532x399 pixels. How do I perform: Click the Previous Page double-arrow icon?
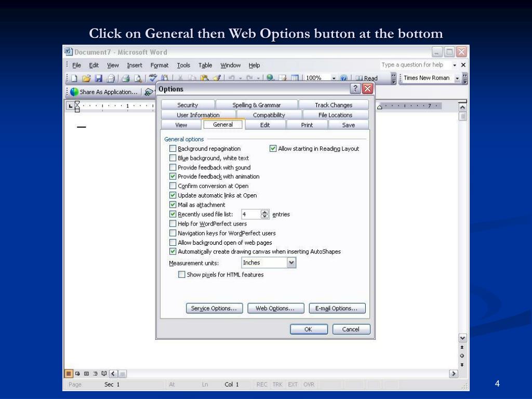pos(462,348)
